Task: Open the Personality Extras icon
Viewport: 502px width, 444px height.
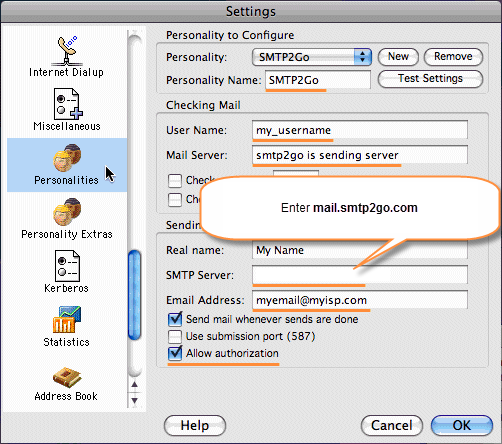Action: click(67, 212)
